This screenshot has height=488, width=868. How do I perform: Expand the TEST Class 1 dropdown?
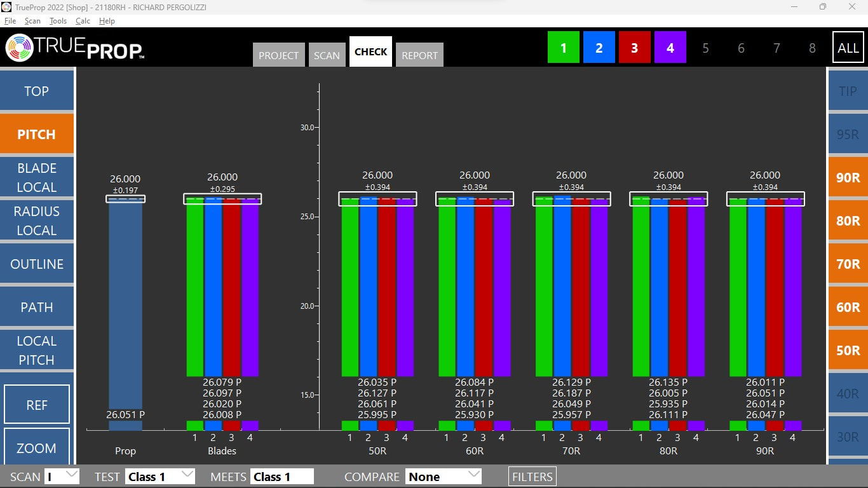[159, 477]
